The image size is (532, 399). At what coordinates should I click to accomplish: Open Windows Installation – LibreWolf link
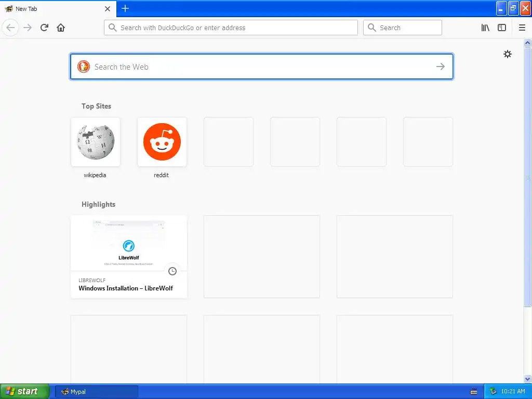pos(126,288)
